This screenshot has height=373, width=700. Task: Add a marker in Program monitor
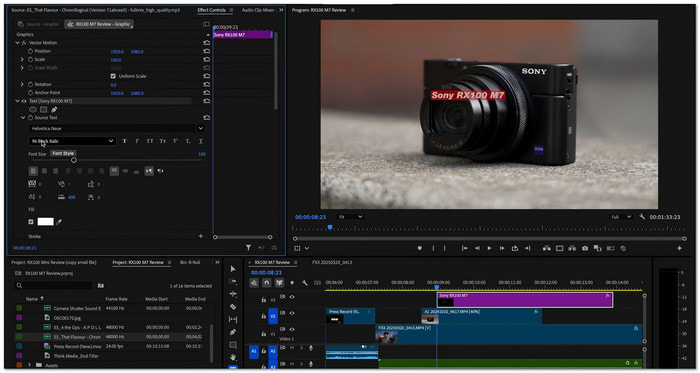tap(420, 248)
